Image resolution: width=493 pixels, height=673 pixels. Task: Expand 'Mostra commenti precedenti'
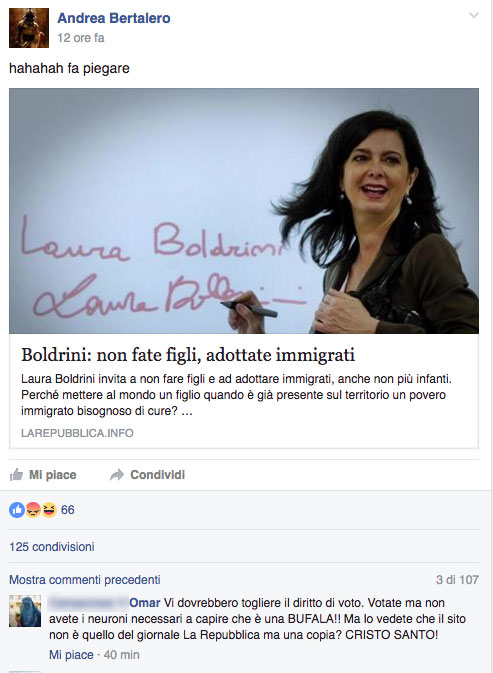[x=85, y=580]
